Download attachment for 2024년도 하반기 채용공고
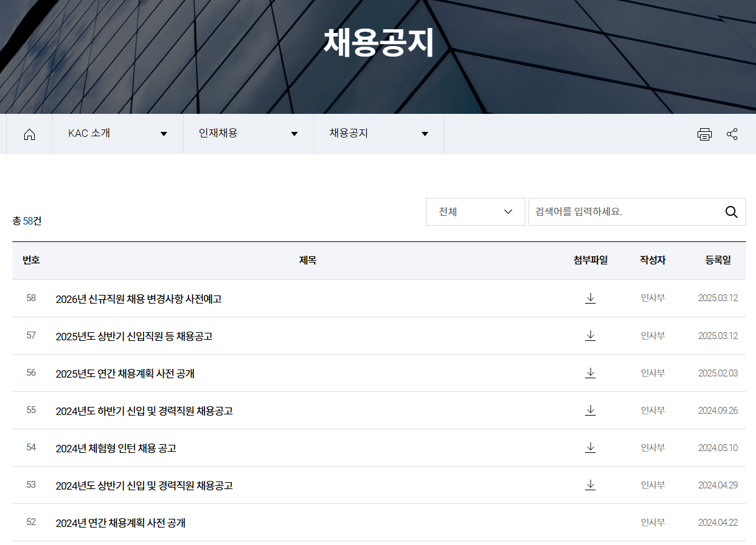 click(590, 410)
